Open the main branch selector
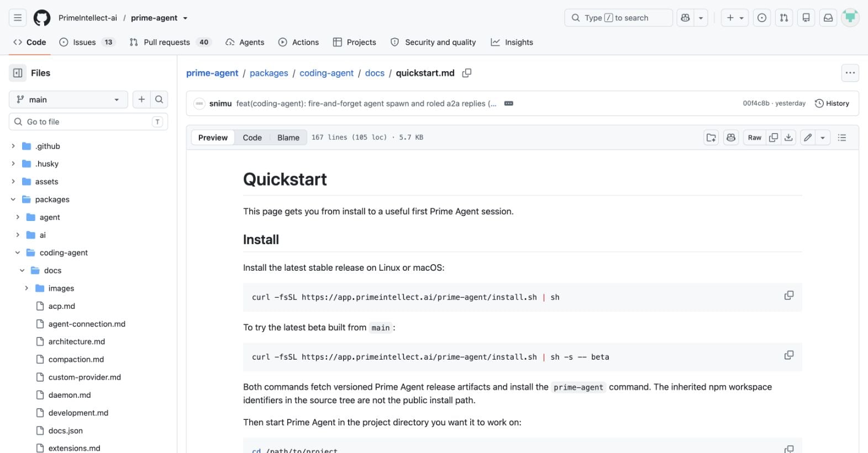868x453 pixels. 69,99
